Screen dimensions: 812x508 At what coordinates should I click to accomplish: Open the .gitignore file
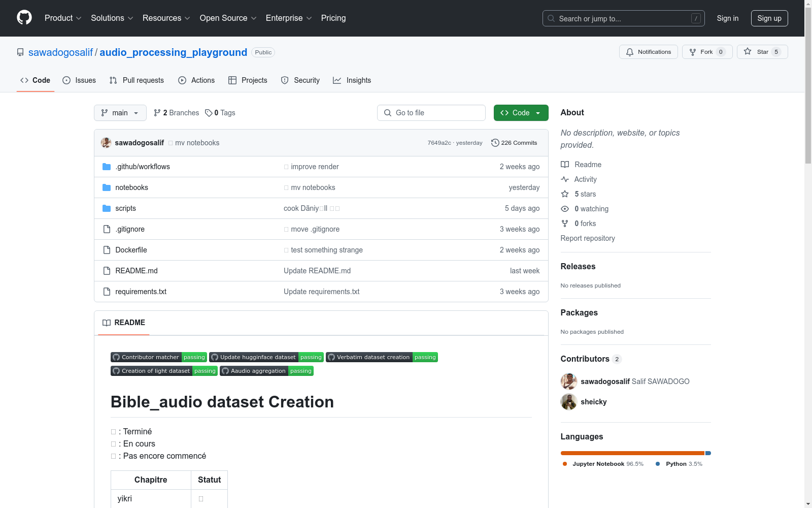click(130, 229)
